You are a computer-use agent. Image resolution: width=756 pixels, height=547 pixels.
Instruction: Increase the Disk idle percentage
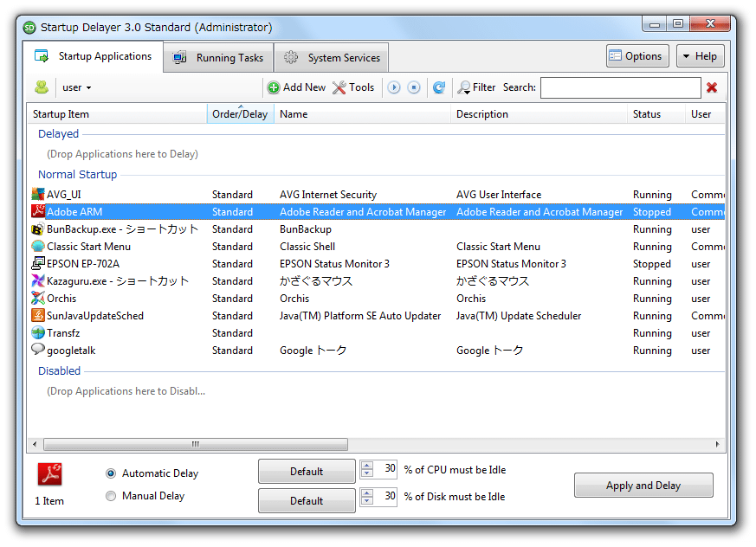tap(367, 493)
